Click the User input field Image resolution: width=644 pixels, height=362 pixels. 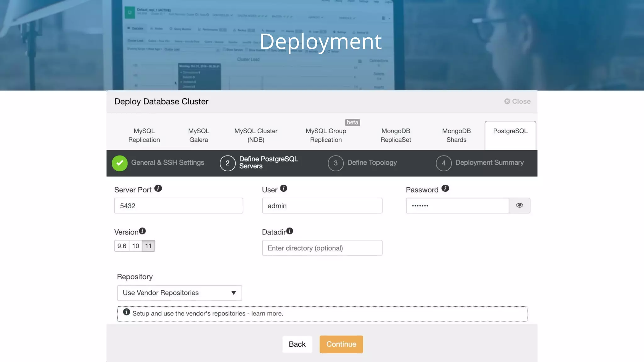(322, 206)
